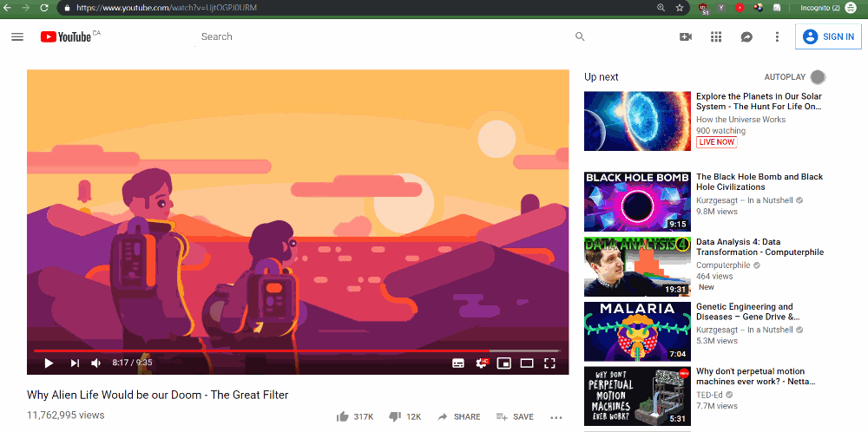Click the video time display 8:17 / 9:35
Image resolution: width=868 pixels, height=432 pixels.
132,363
